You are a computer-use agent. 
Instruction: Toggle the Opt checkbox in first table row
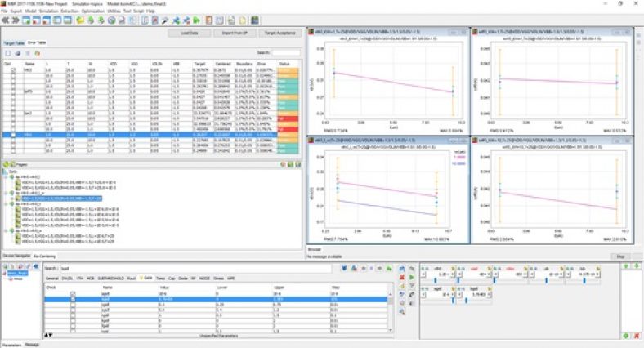pos(11,69)
